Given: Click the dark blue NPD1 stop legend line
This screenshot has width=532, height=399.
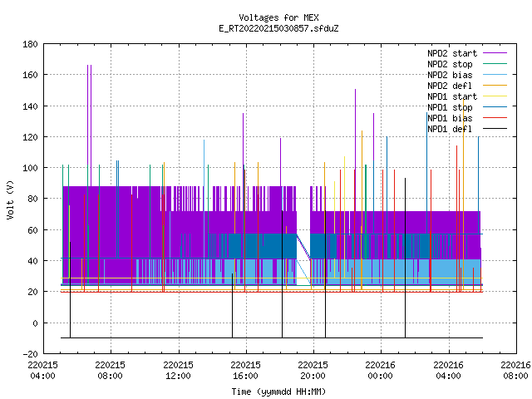Looking at the screenshot, I should pos(495,107).
